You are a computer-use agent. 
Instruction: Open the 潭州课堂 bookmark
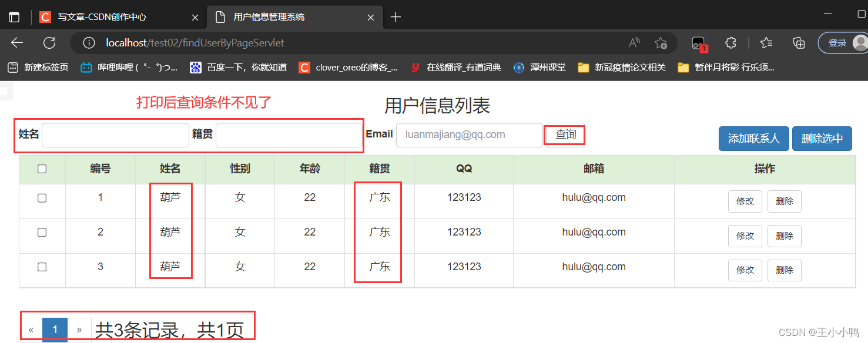click(x=539, y=68)
